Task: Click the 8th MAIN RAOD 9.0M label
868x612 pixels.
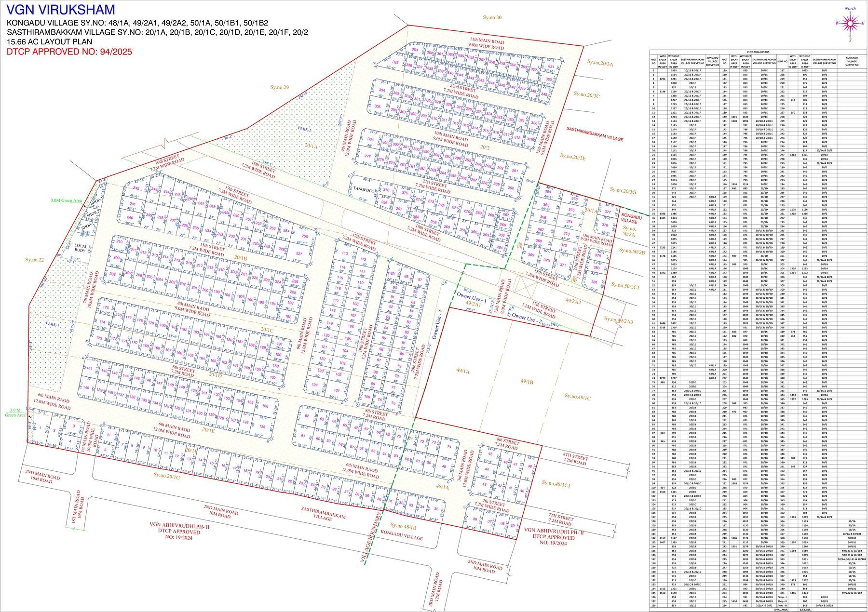Action: pyautogui.click(x=193, y=310)
